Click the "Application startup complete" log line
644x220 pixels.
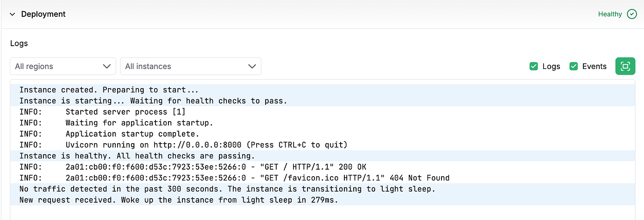point(132,134)
